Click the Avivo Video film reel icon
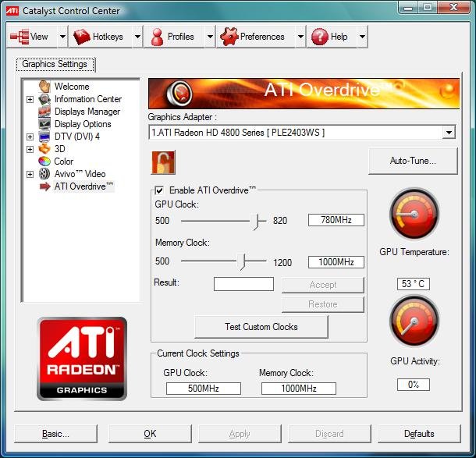This screenshot has height=458, width=476. 45,174
